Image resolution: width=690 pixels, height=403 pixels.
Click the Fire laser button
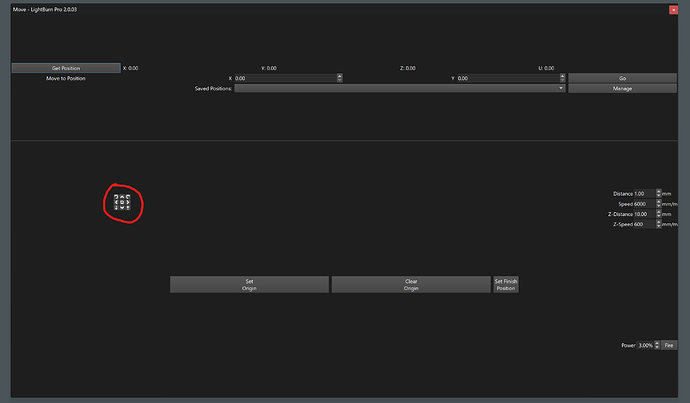pos(669,345)
